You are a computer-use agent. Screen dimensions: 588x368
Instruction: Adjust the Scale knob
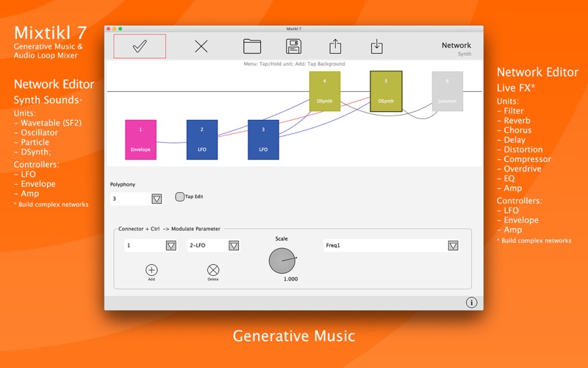click(x=282, y=261)
